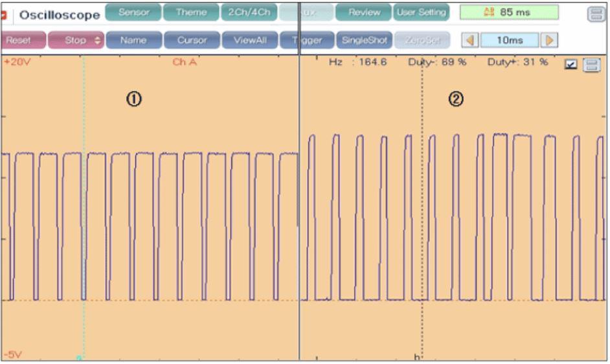This screenshot has width=610, height=364.
Task: Select ViewAll to fit waveform
Action: (249, 40)
